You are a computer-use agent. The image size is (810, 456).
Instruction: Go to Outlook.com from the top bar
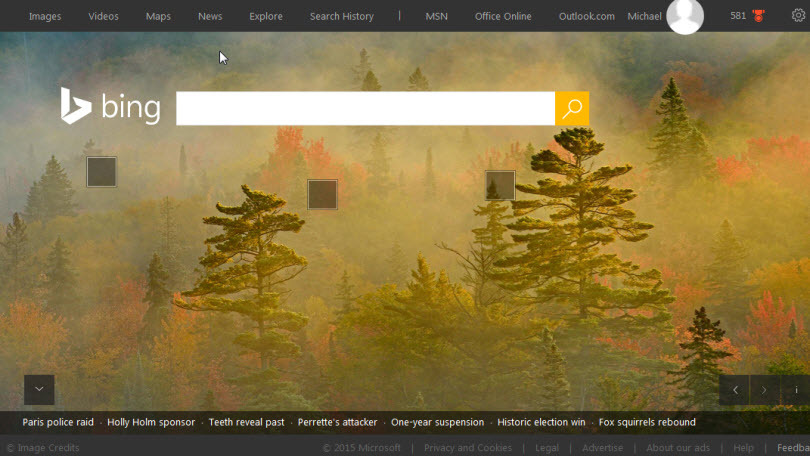tap(586, 16)
